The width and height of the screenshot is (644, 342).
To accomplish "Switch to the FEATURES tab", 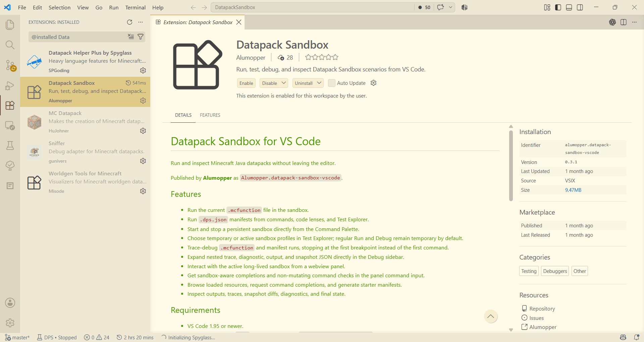I will pyautogui.click(x=210, y=115).
